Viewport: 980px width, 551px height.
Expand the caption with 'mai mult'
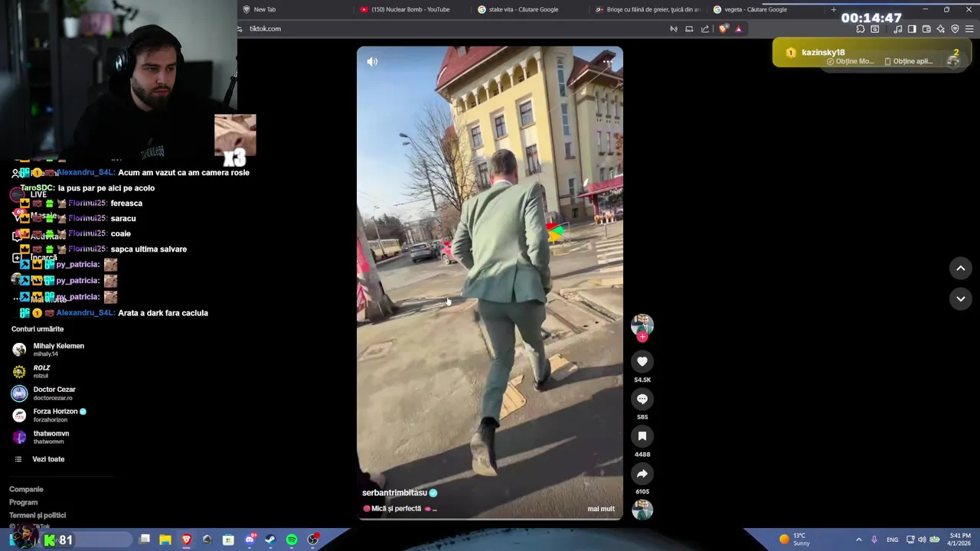click(601, 509)
